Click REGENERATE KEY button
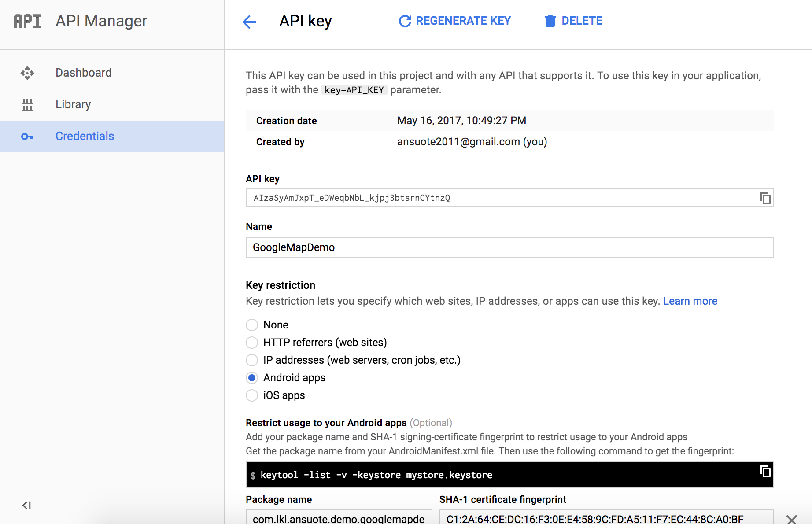This screenshot has height=524, width=812. [x=455, y=21]
